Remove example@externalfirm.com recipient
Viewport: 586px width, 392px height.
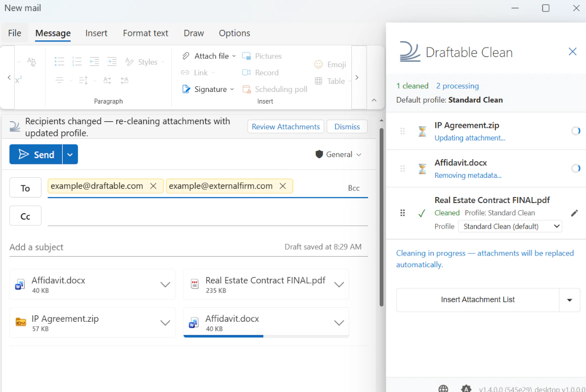(x=283, y=186)
